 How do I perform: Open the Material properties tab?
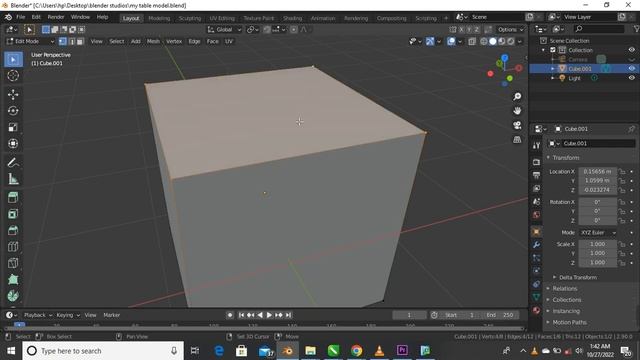[x=536, y=310]
